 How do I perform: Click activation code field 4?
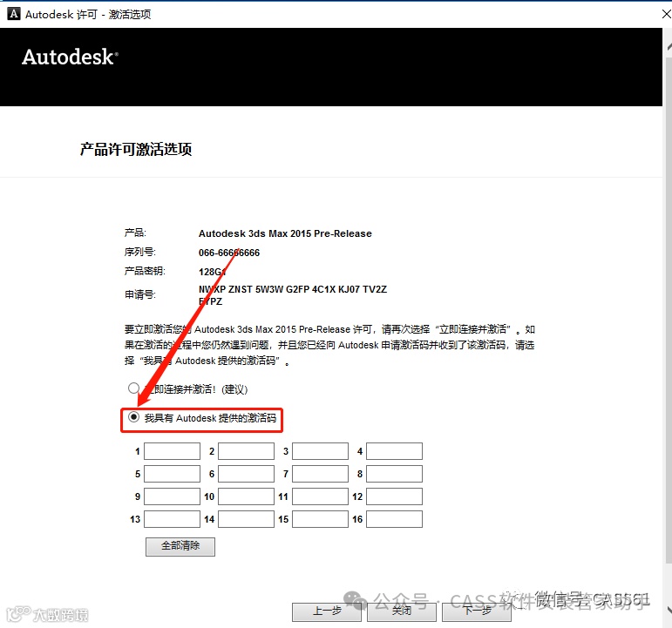point(394,451)
